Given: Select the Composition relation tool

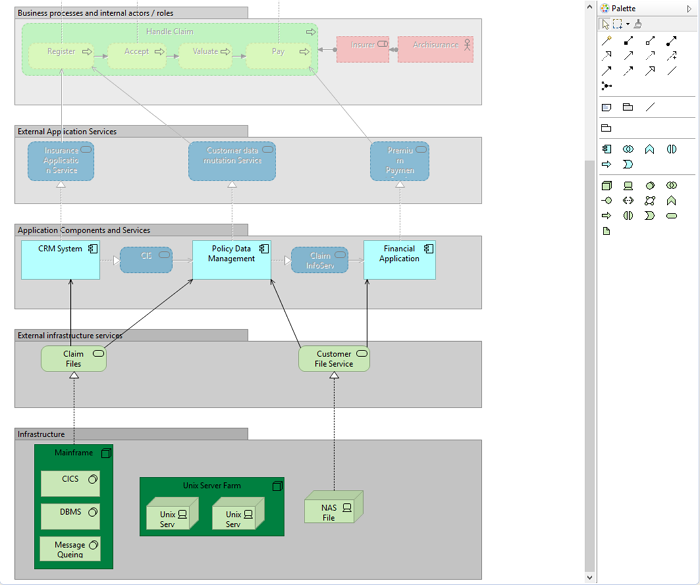Looking at the screenshot, I should click(628, 41).
